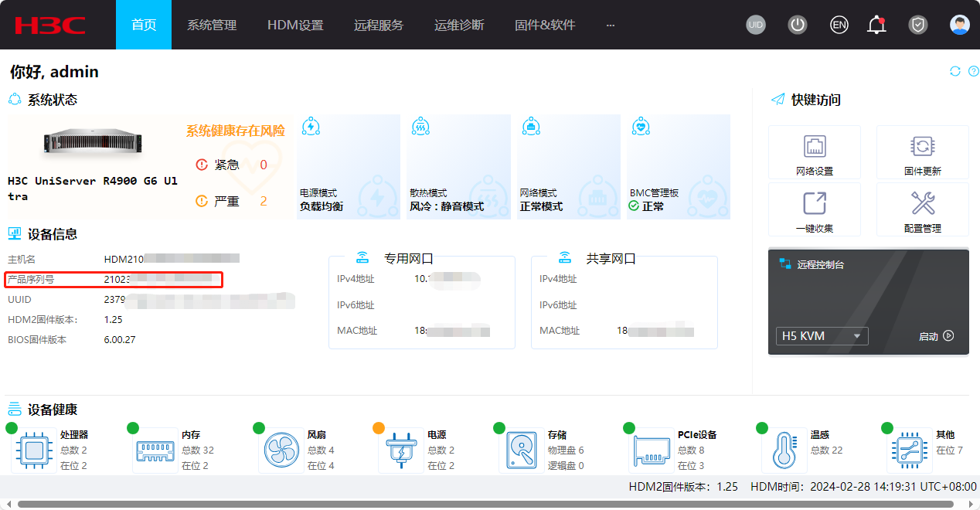Click the HDM2 firmware version 1.25 value

[113, 319]
